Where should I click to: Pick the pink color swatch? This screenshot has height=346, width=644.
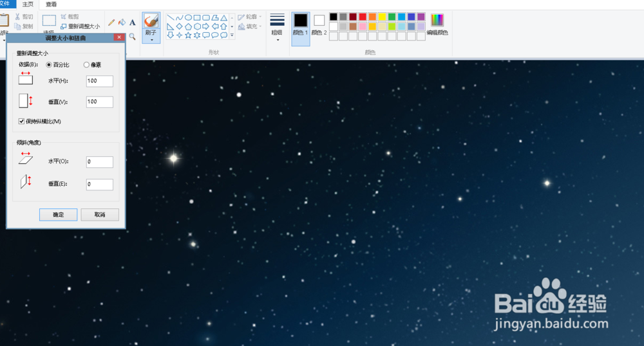pyautogui.click(x=363, y=26)
